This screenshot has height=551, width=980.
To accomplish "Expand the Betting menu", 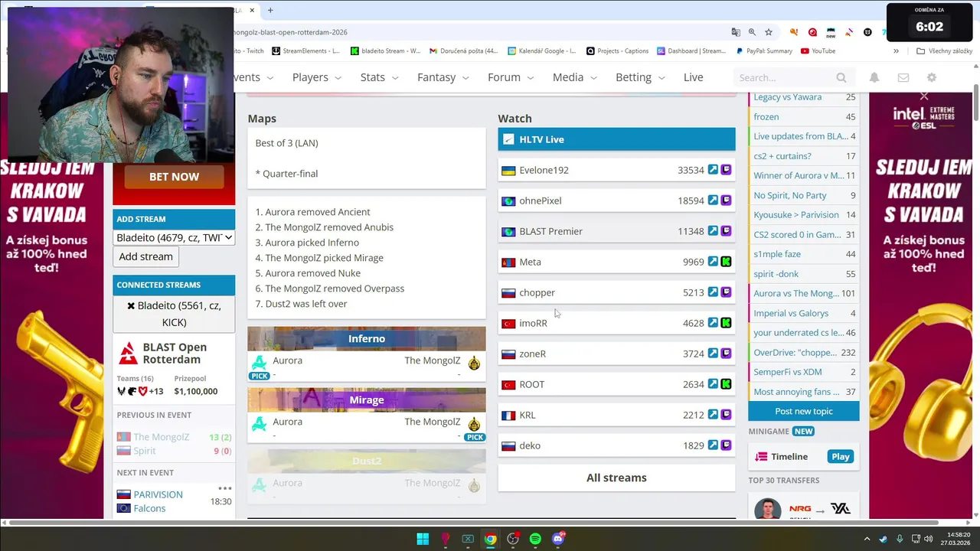I will pyautogui.click(x=640, y=77).
